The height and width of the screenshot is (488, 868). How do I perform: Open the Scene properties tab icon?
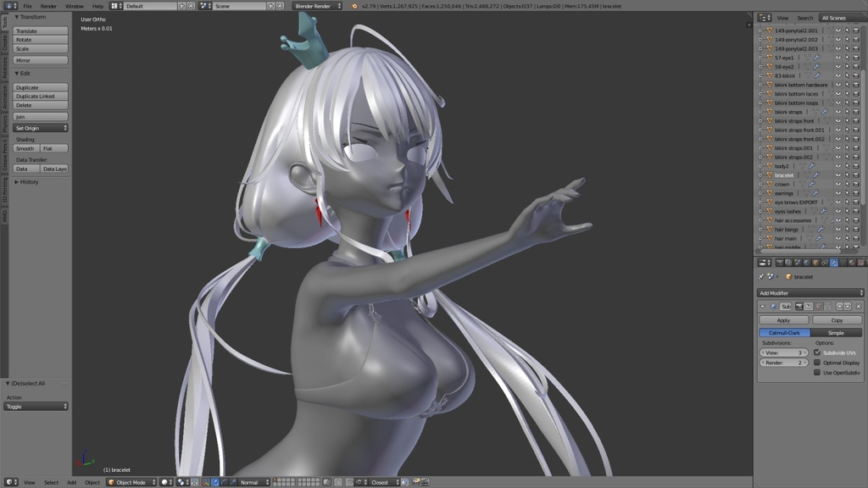click(x=798, y=263)
